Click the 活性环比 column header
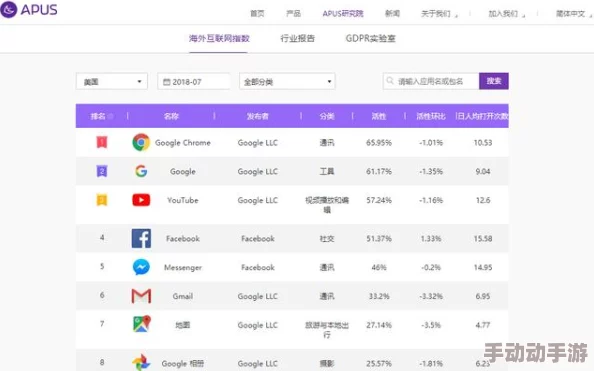 (431, 116)
